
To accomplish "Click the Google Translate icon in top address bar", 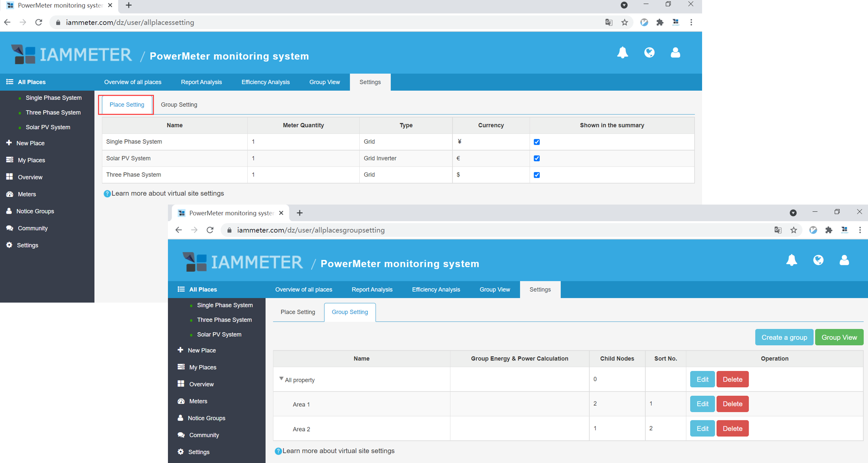I will pyautogui.click(x=609, y=22).
